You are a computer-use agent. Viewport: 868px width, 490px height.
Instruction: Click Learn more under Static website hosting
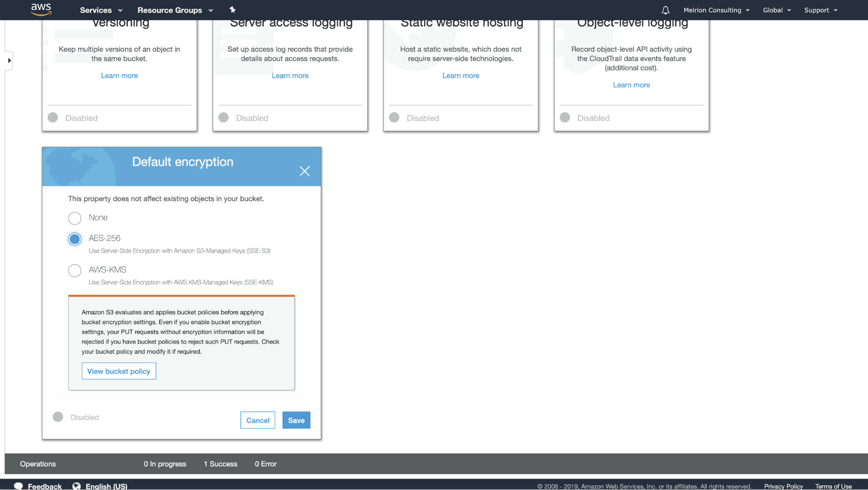[461, 76]
